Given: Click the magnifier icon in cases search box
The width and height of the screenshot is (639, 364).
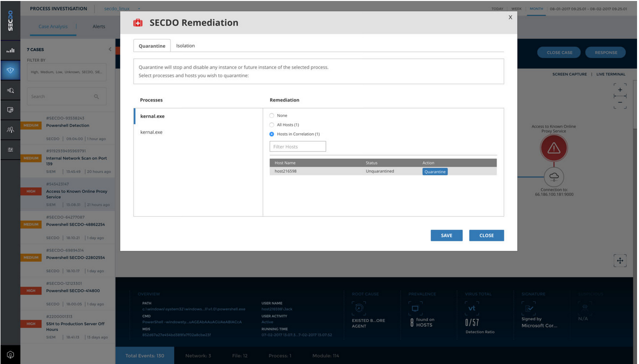Looking at the screenshot, I should click(96, 97).
